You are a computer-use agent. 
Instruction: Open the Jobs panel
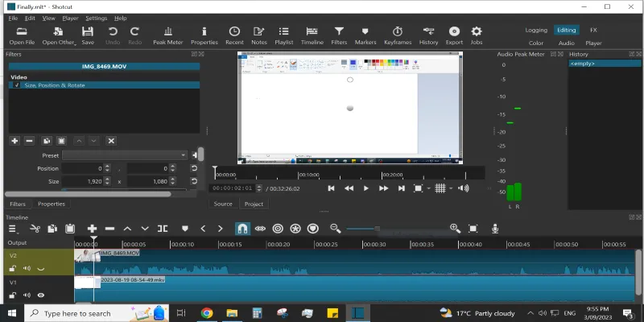pyautogui.click(x=476, y=35)
